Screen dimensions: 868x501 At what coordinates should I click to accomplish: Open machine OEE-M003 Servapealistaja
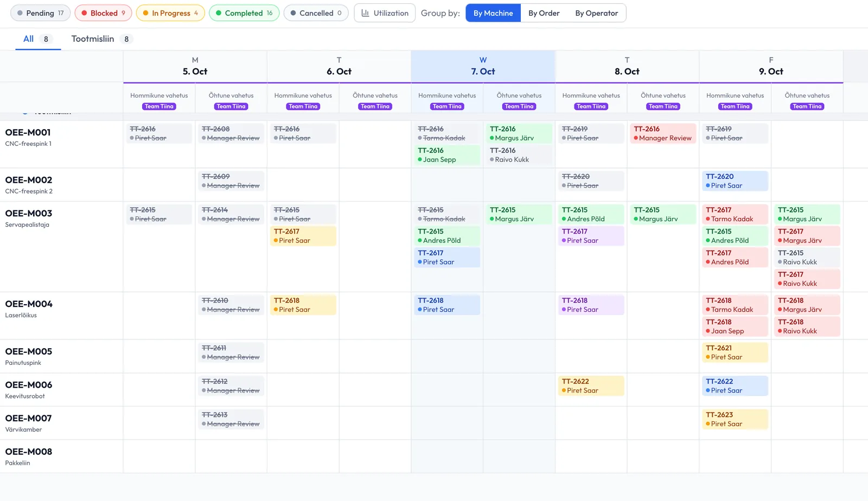(61, 247)
